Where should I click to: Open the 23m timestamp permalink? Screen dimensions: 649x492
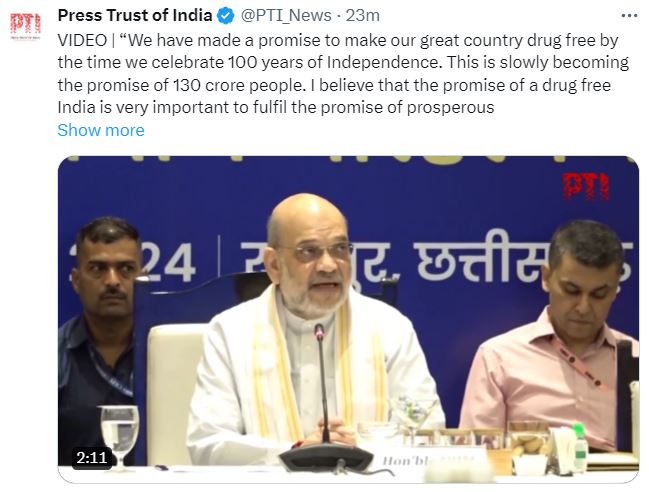pos(363,16)
